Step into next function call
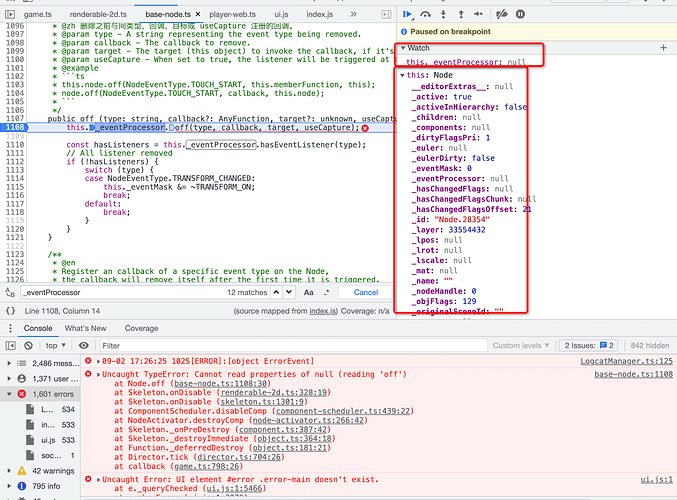677x500 pixels. tap(443, 14)
